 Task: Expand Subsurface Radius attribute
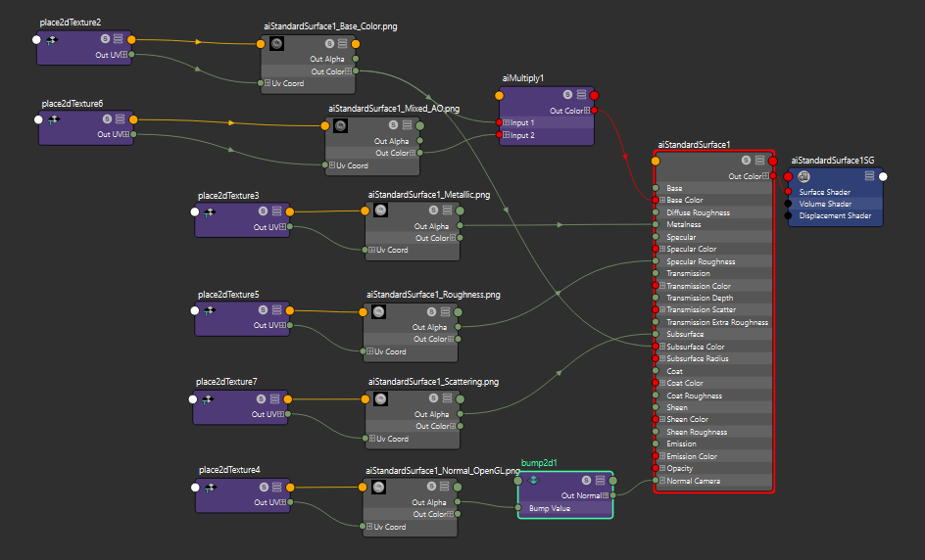pos(662,358)
